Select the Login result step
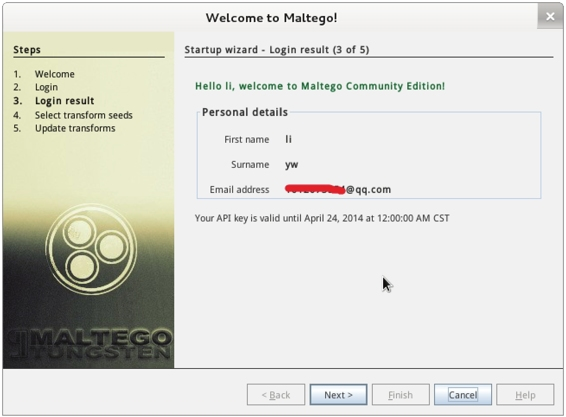Image resolution: width=566 pixels, height=417 pixels. [64, 101]
